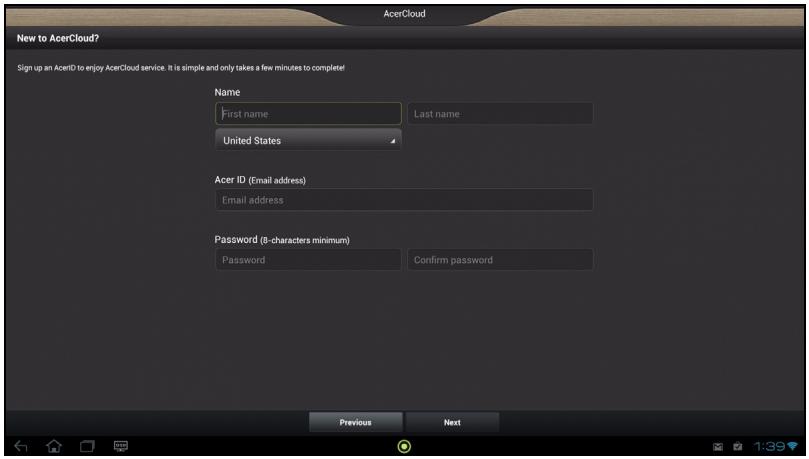Tap the '(8-characters minimum)' password hint text

305,240
